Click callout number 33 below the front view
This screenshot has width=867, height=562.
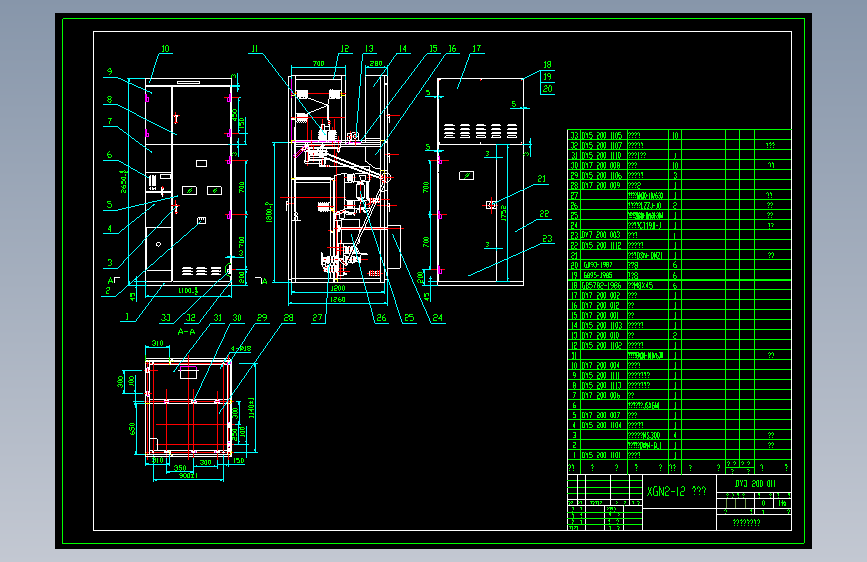click(x=166, y=318)
